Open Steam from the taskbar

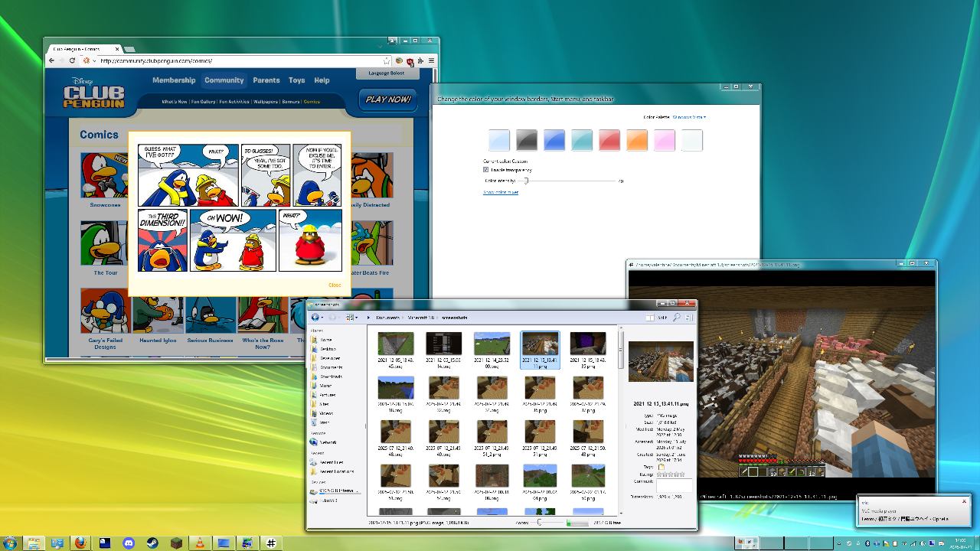[152, 543]
